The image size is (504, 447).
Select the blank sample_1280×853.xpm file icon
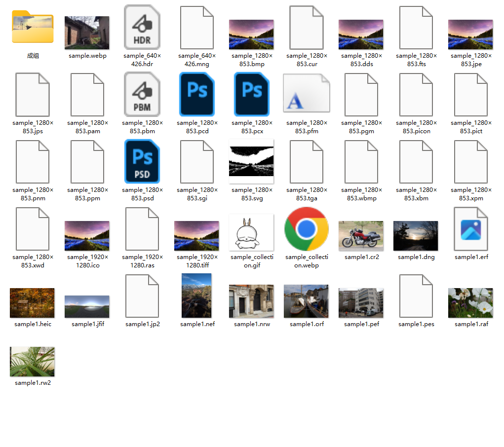tap(471, 162)
